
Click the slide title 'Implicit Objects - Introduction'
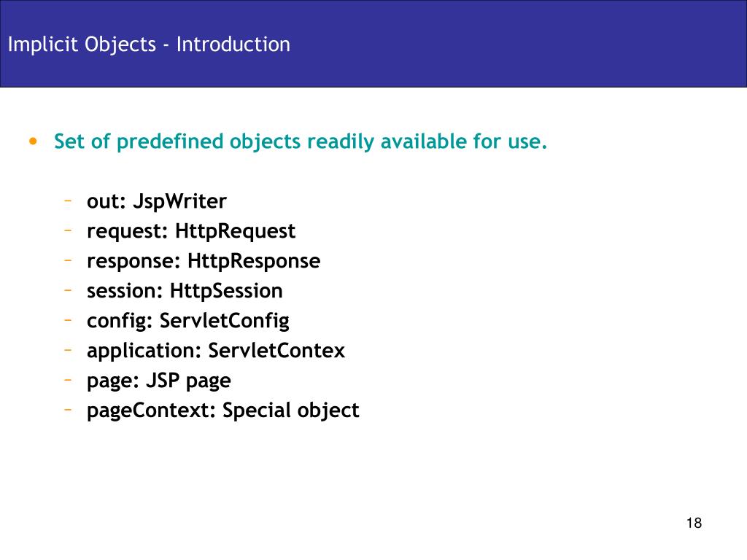pyautogui.click(x=149, y=44)
